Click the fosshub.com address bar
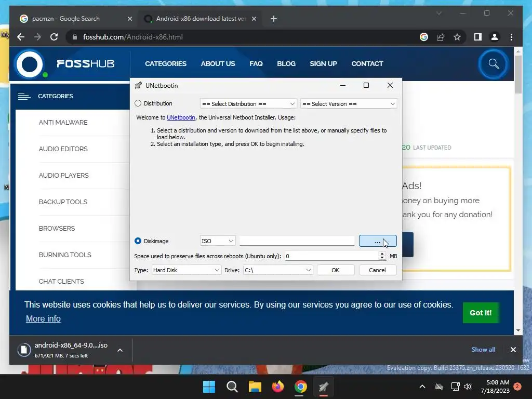 tap(132, 37)
